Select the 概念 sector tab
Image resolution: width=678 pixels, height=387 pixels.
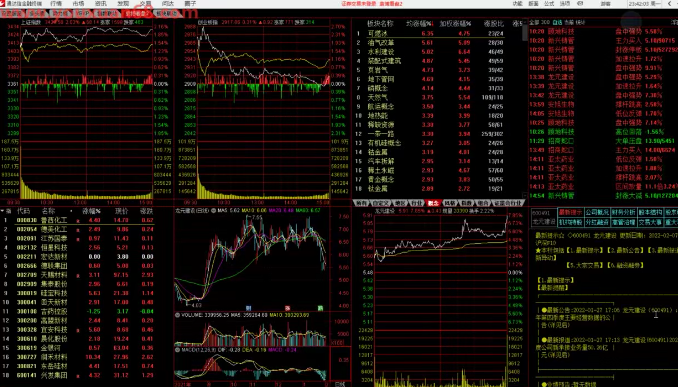(433, 203)
